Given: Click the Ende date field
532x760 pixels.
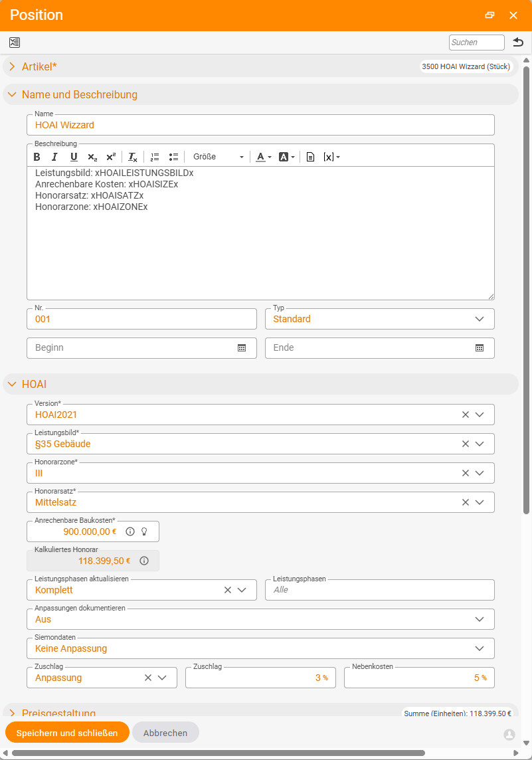Looking at the screenshot, I should point(380,348).
